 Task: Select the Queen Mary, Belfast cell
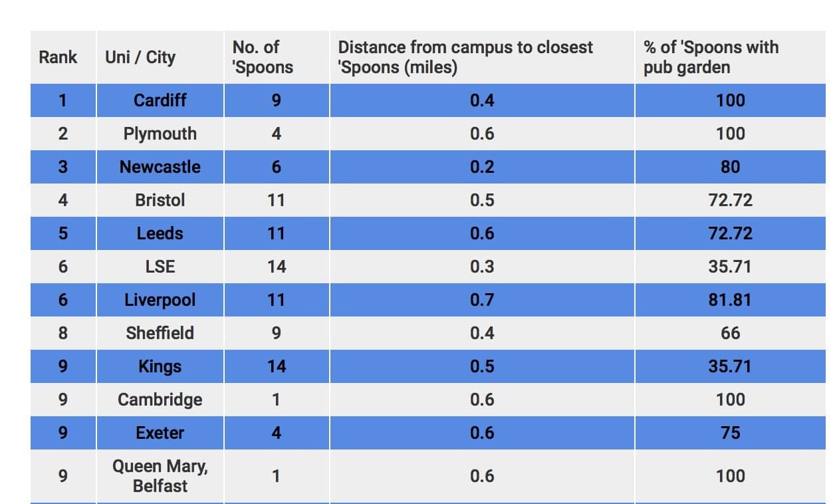point(160,476)
